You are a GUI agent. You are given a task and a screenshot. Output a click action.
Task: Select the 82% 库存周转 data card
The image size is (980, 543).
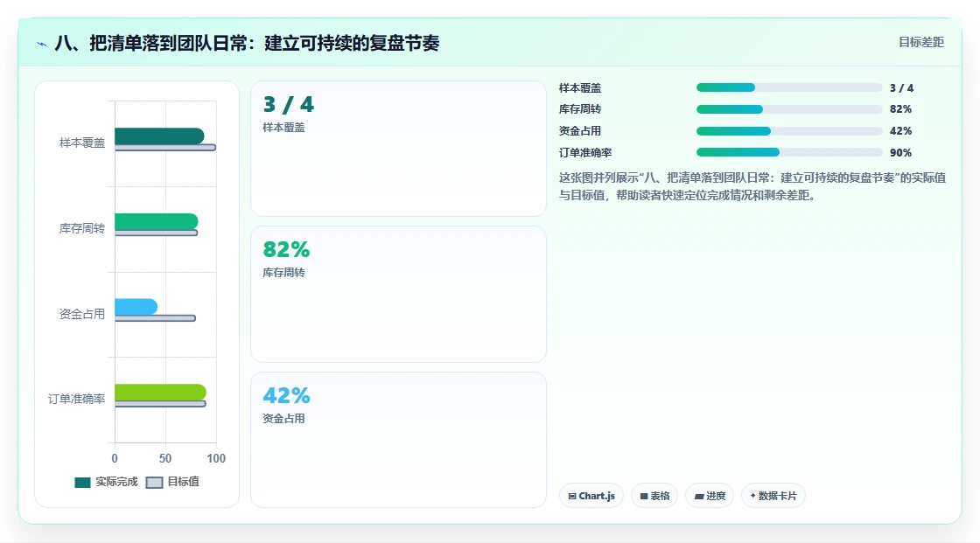[399, 295]
